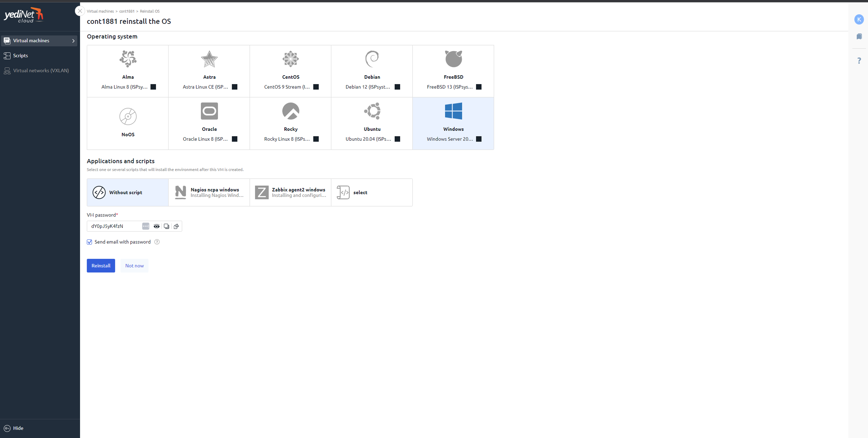
Task: Choose the Zabbix agent2 windows script
Action: 290,192
